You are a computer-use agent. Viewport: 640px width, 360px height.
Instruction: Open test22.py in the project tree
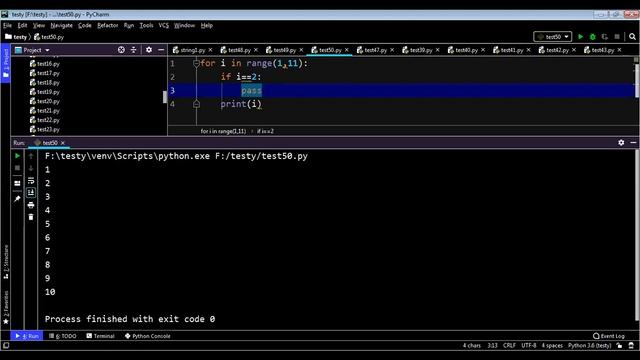[x=44, y=120]
